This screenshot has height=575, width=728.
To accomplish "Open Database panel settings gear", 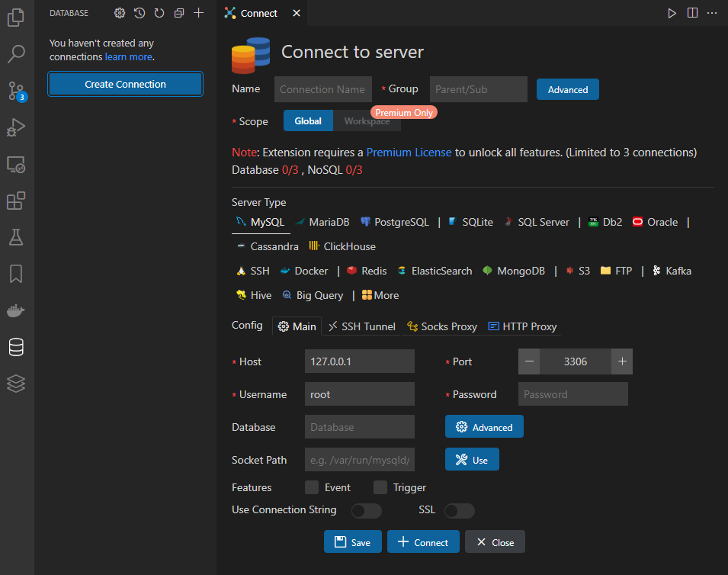I will pos(120,13).
